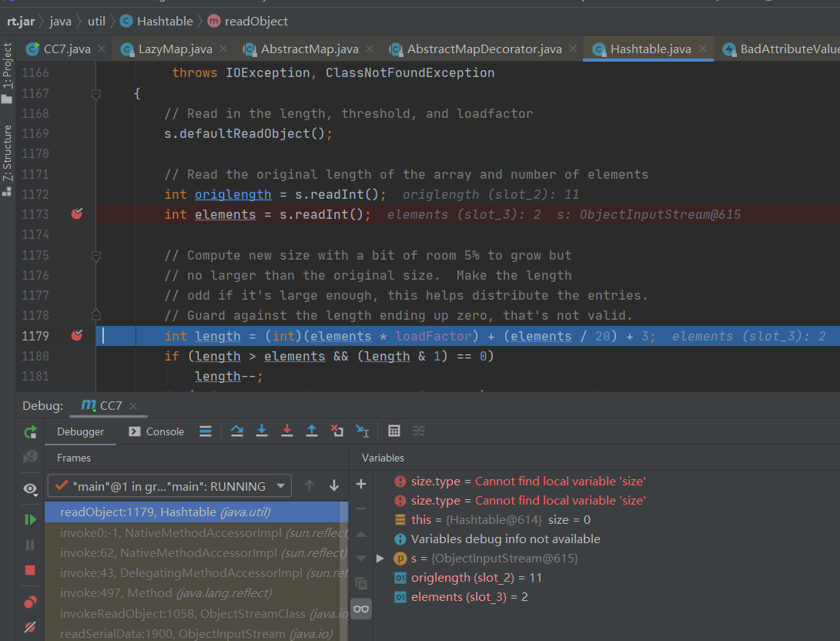Click the Step Over icon
Viewport: 840px width, 641px height.
tap(237, 431)
